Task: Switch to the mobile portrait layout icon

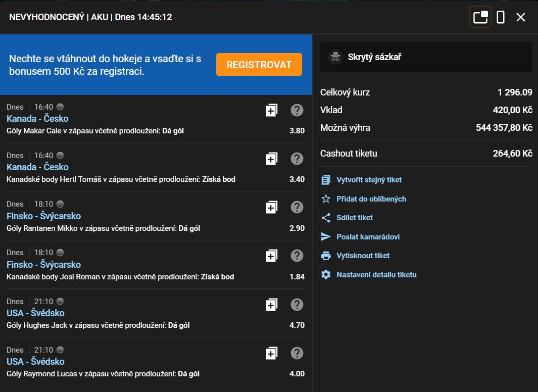Action: point(501,17)
